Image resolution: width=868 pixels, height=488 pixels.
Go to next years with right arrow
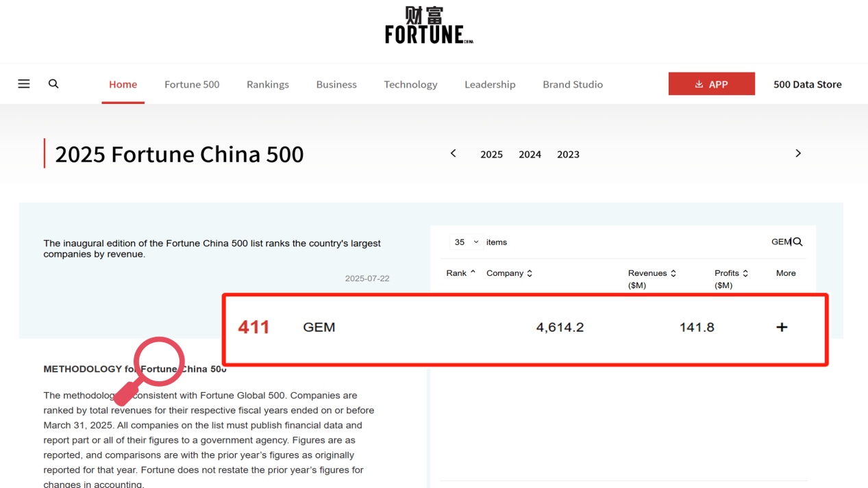pyautogui.click(x=798, y=153)
